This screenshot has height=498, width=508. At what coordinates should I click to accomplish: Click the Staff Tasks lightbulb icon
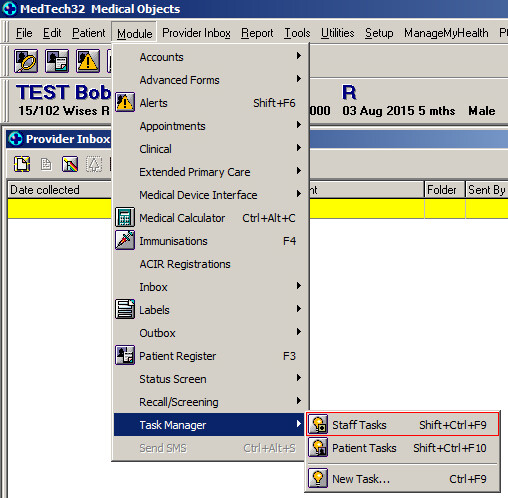318,424
